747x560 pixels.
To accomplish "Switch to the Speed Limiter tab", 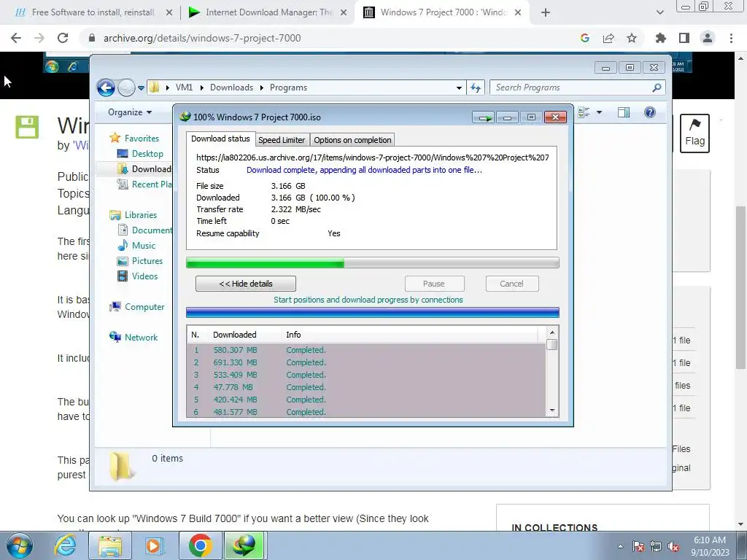I will (x=282, y=140).
